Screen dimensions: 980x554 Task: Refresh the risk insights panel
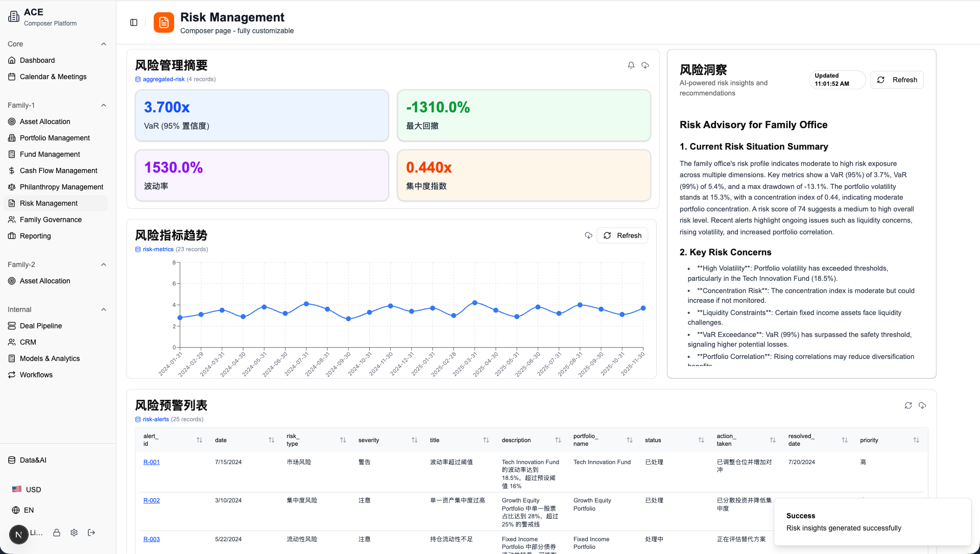coord(897,80)
